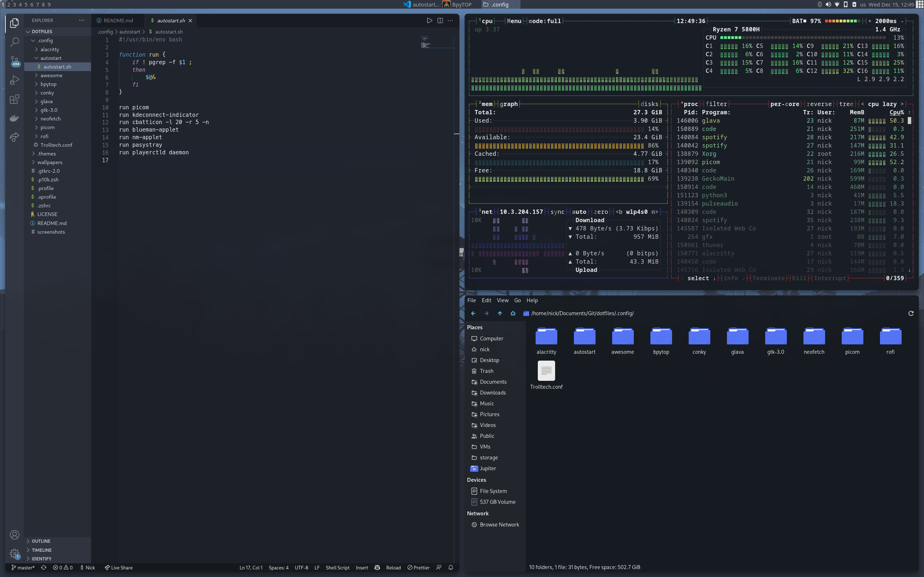The width and height of the screenshot is (924, 577).
Task: Toggle reverse sorting in bpytop proc
Action: (x=819, y=104)
